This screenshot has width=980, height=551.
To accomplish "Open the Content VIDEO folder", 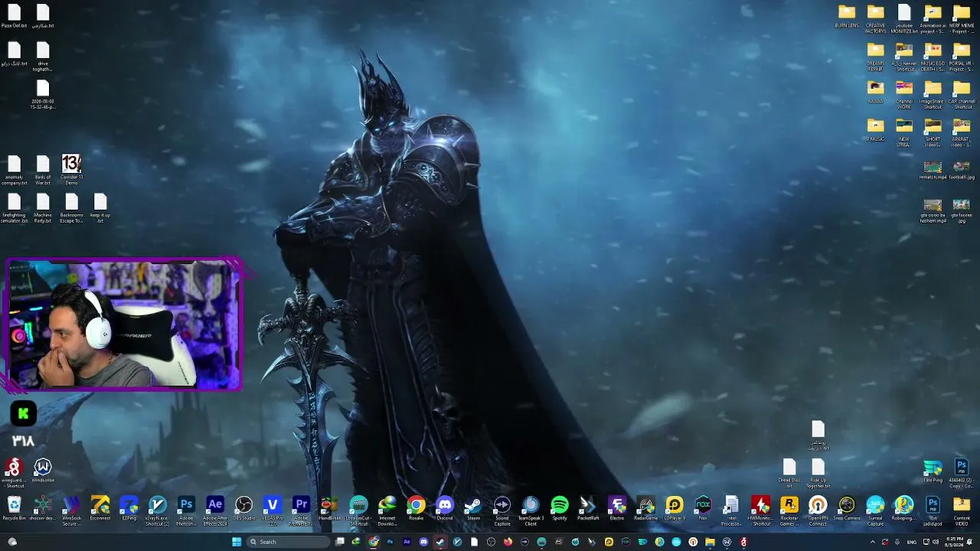I will 962,510.
